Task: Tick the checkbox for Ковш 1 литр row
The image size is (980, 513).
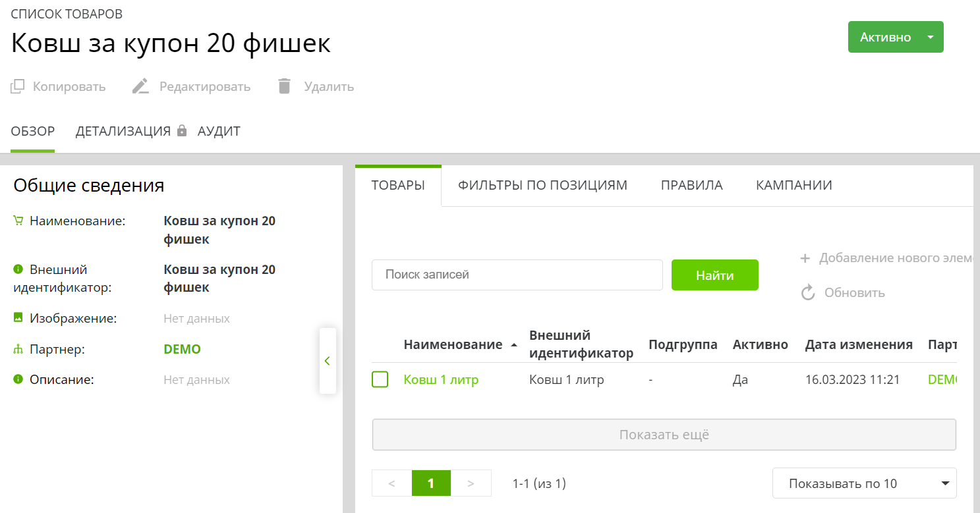Action: coord(380,380)
